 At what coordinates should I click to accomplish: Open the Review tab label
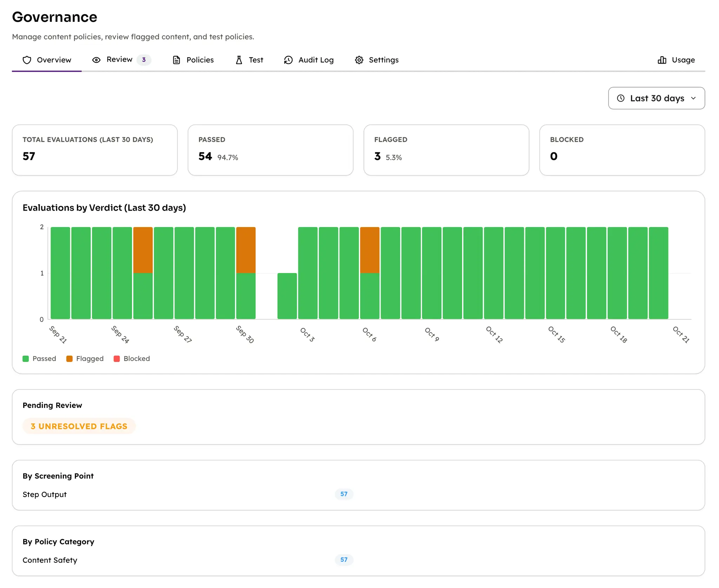119,60
